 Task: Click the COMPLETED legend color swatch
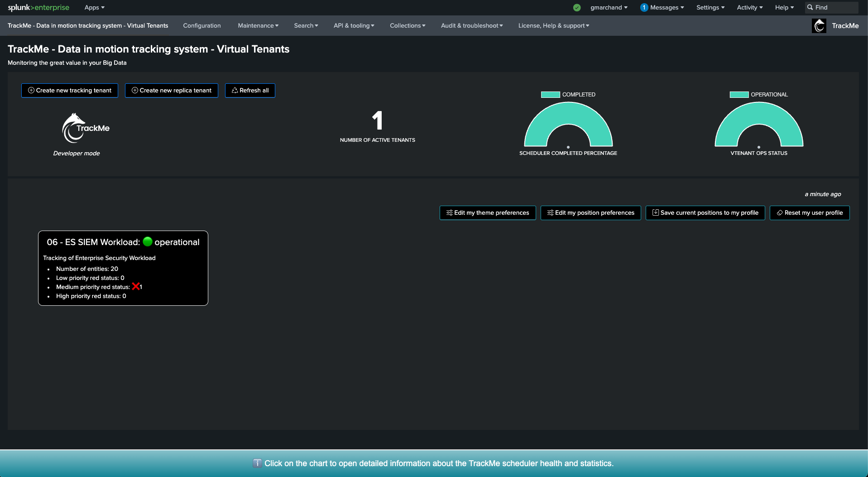(x=550, y=94)
